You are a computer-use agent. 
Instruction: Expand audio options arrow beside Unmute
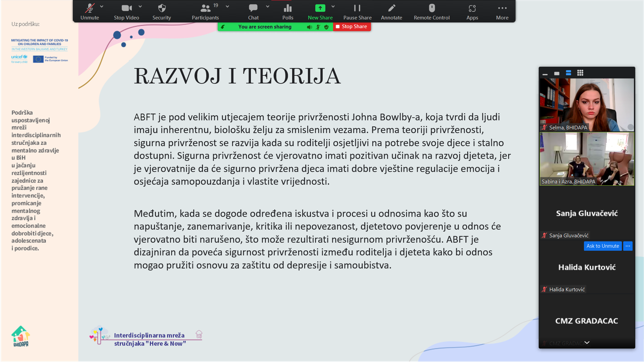coord(102,6)
